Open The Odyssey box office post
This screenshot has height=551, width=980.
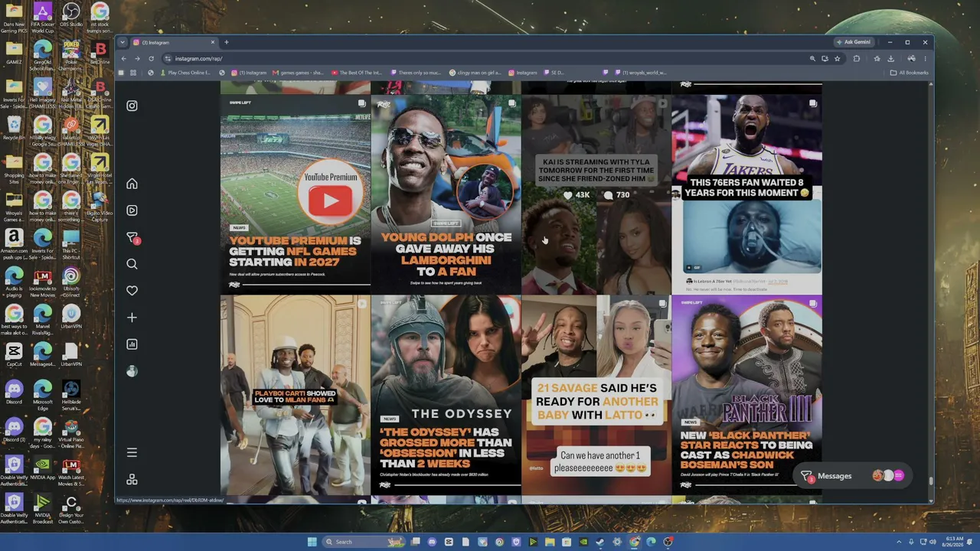446,396
